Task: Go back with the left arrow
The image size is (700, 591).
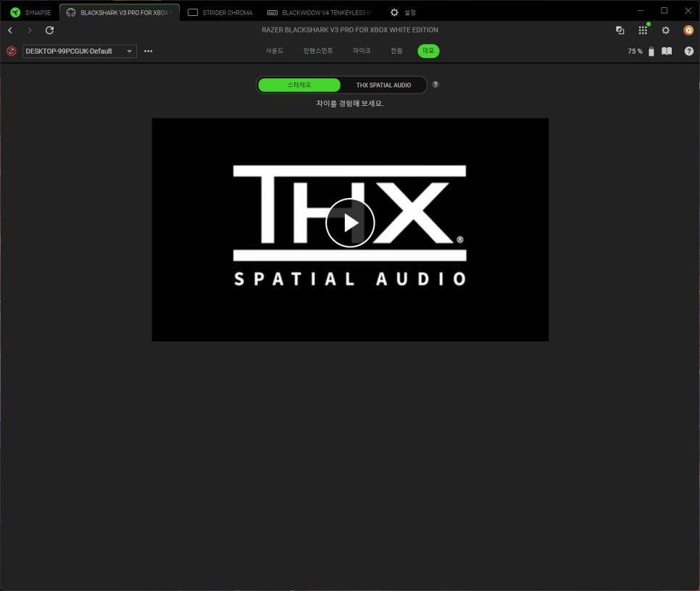Action: 10,30
